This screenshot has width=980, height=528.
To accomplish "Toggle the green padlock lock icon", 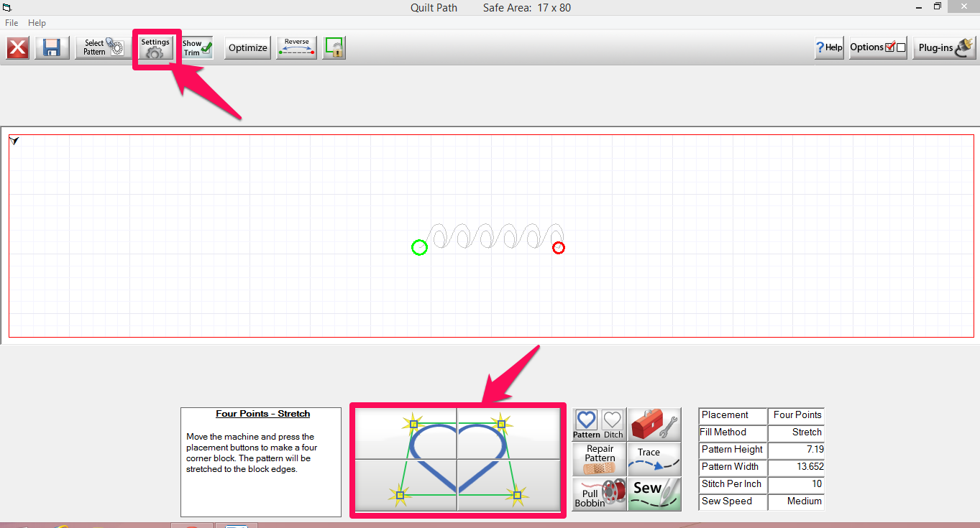I will pyautogui.click(x=334, y=48).
